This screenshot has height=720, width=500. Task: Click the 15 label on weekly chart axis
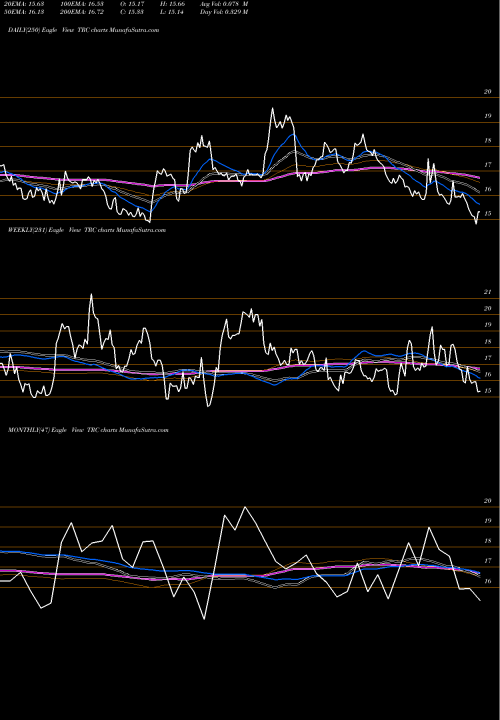488,391
